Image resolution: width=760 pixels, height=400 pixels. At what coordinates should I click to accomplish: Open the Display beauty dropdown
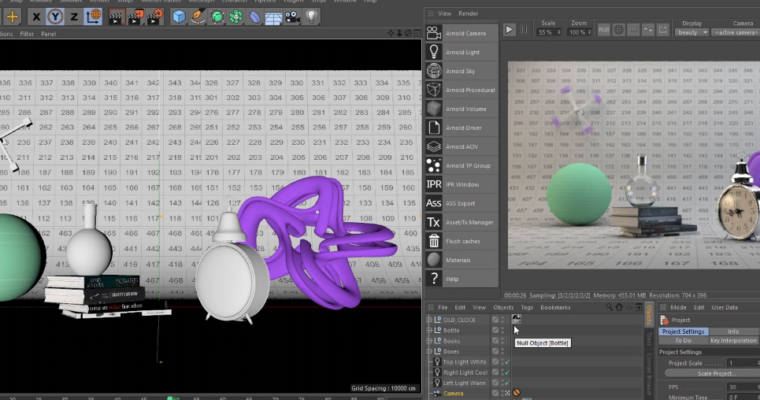coord(692,33)
